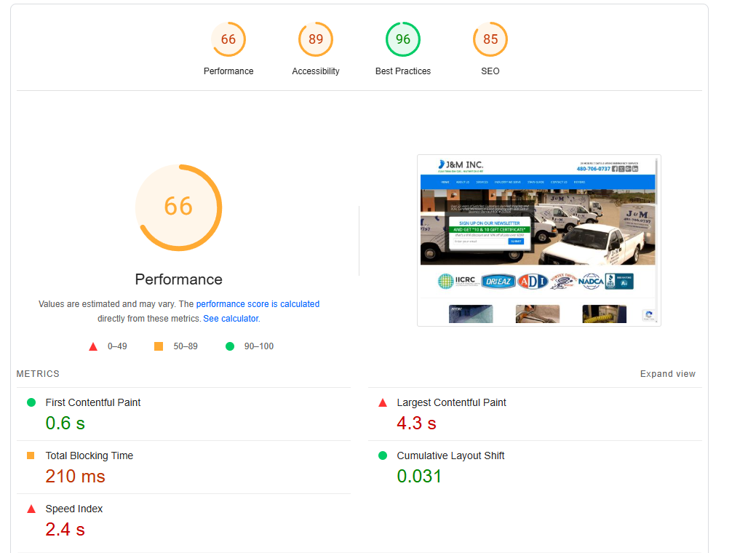Click green circle beside Cumulative Layout Shift
The width and height of the screenshot is (756, 553).
click(383, 455)
